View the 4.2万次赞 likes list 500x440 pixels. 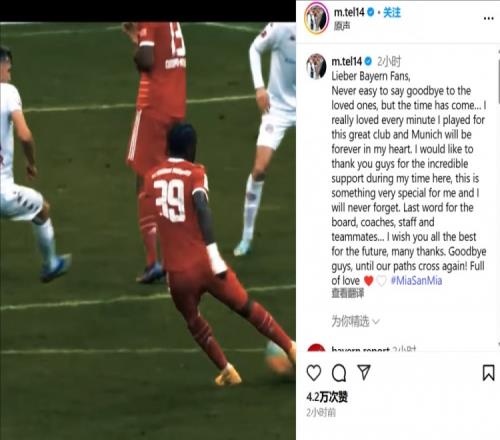click(x=327, y=397)
